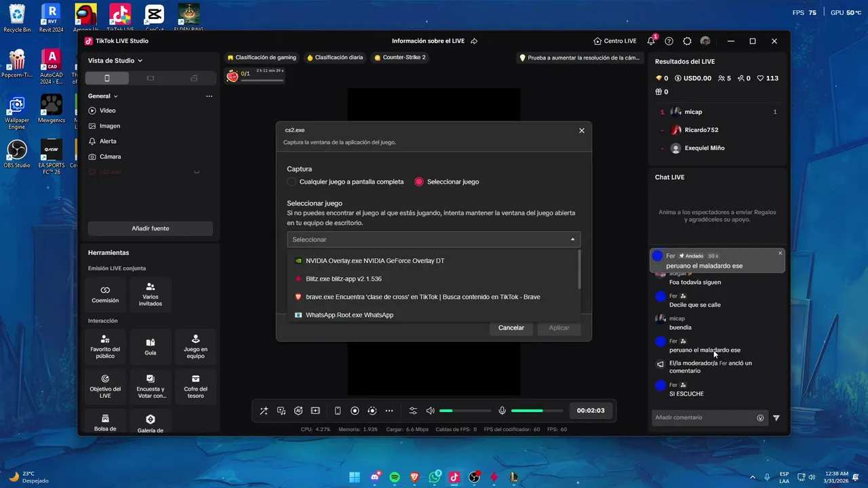Mute the speaker volume icon
868x488 pixels.
pos(430,411)
